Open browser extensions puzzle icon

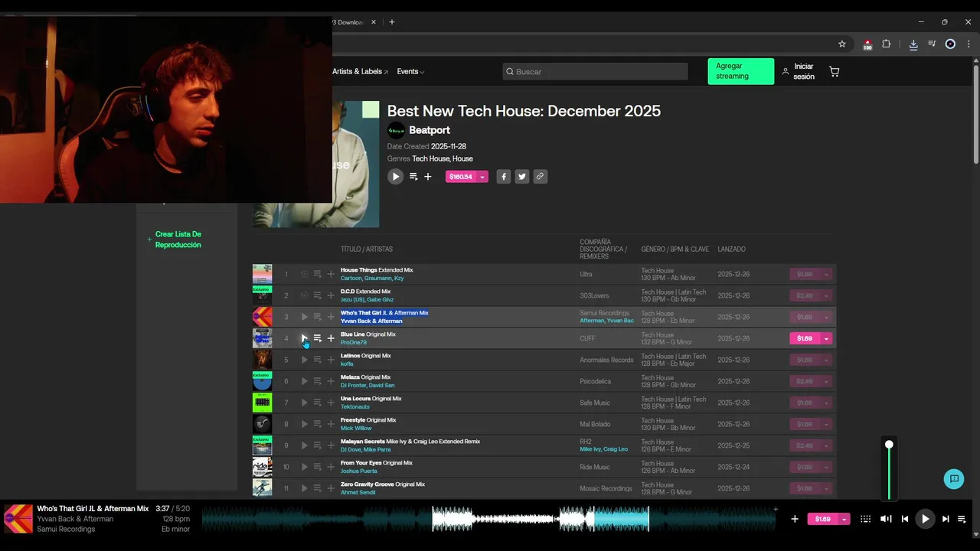887,44
